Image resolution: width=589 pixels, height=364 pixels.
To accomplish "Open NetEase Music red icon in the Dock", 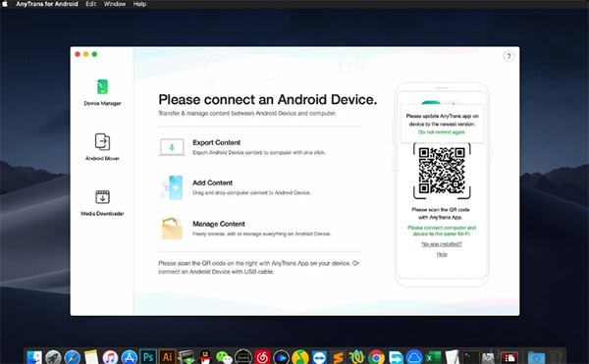I will click(x=262, y=357).
